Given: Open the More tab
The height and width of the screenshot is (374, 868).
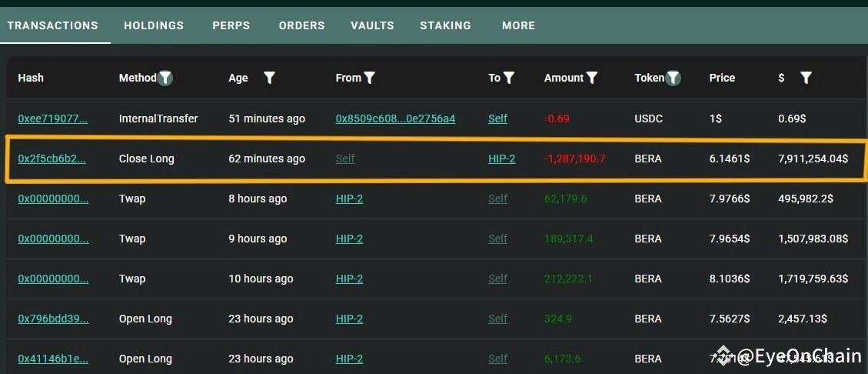Looking at the screenshot, I should (x=519, y=25).
